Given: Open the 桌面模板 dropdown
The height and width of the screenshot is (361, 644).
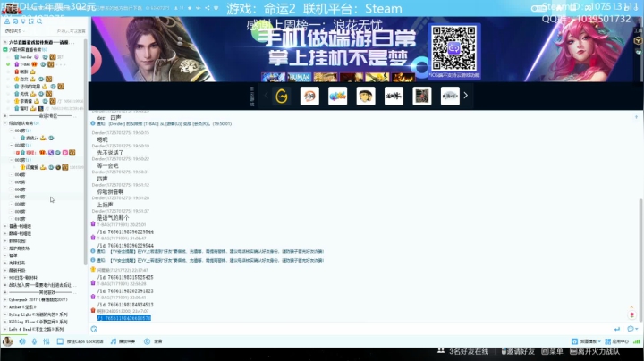Looking at the screenshot, I should pyautogui.click(x=586, y=341).
